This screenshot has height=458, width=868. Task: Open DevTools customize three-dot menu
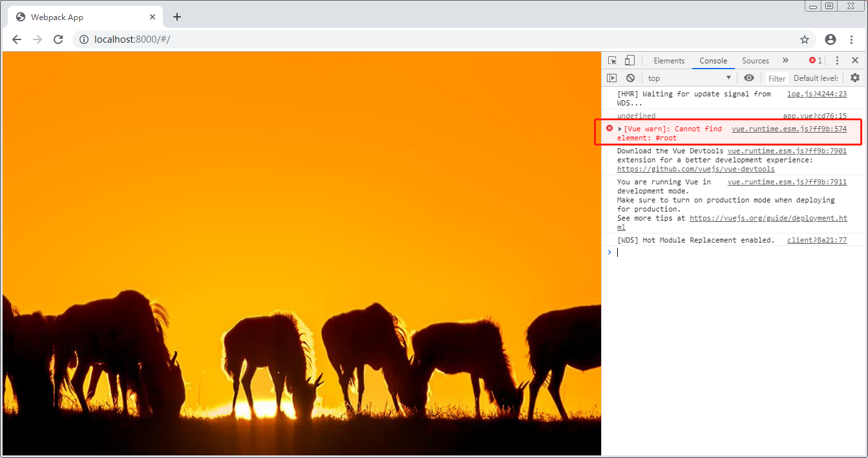pos(837,60)
